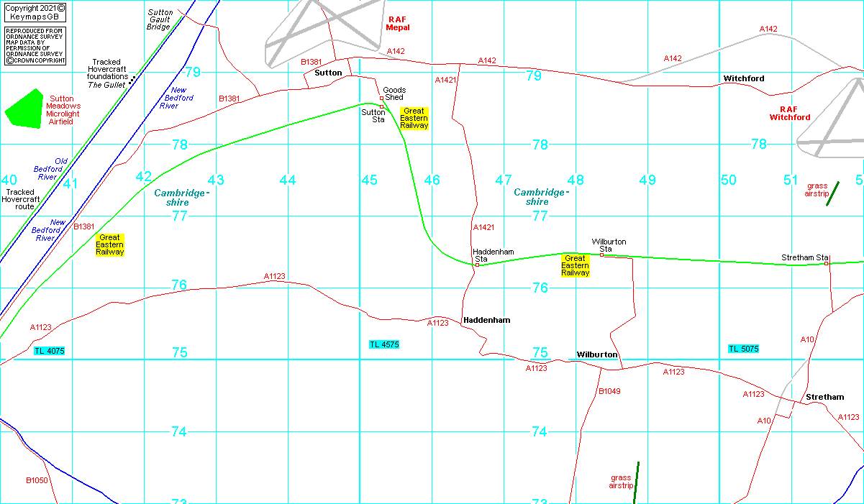Open the TL 5075 grid tile label
This screenshot has height=504, width=864.
[743, 349]
